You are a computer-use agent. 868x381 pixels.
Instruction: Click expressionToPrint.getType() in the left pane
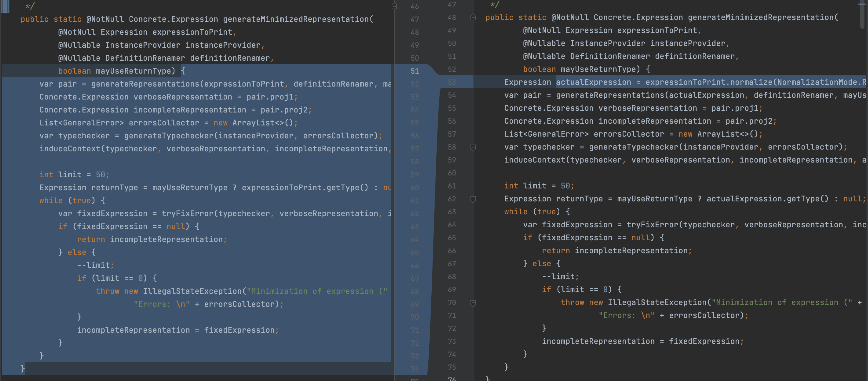(x=305, y=188)
